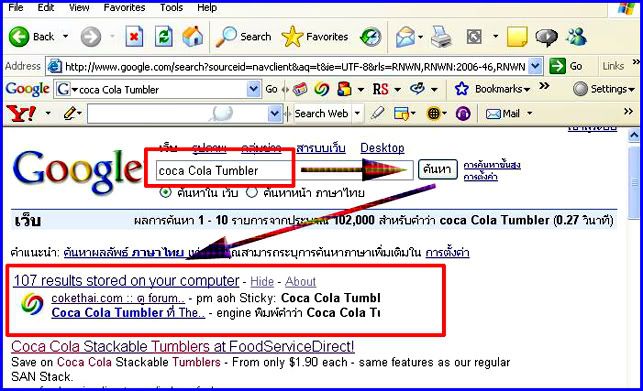This screenshot has height=391, width=643.
Task: Open the Messenger people icon
Action: [x=576, y=37]
